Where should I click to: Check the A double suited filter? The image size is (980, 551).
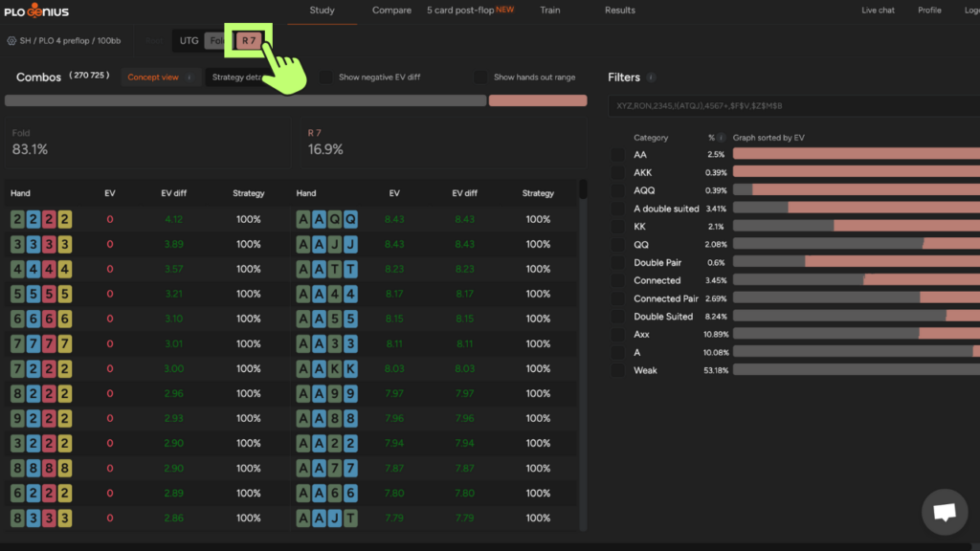pos(617,209)
